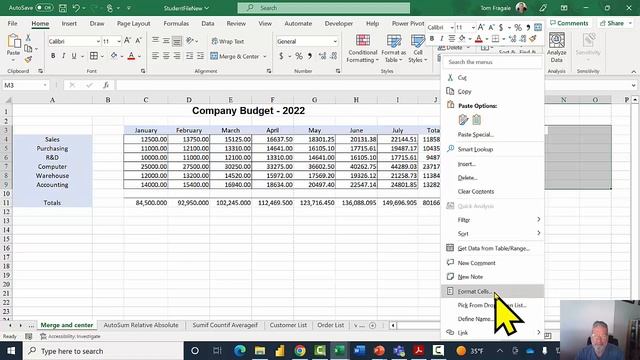Image resolution: width=640 pixels, height=360 pixels.
Task: Toggle Italic in the ribbon Font group
Action: coord(63,56)
